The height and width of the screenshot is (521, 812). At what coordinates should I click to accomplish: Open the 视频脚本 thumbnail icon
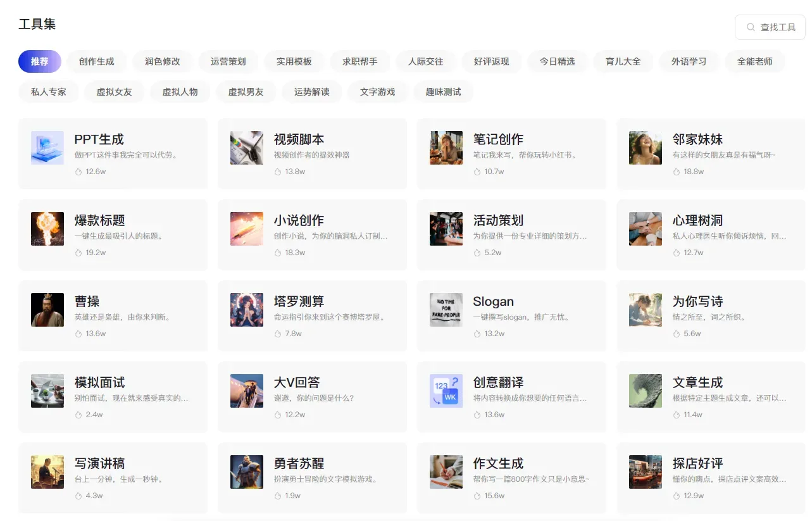click(x=247, y=148)
